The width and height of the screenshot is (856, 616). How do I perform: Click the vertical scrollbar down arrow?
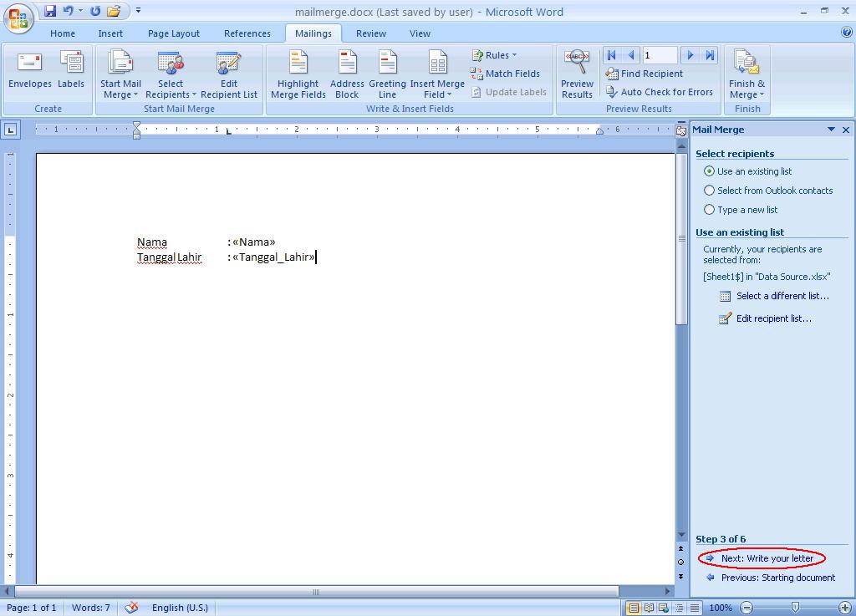point(681,535)
